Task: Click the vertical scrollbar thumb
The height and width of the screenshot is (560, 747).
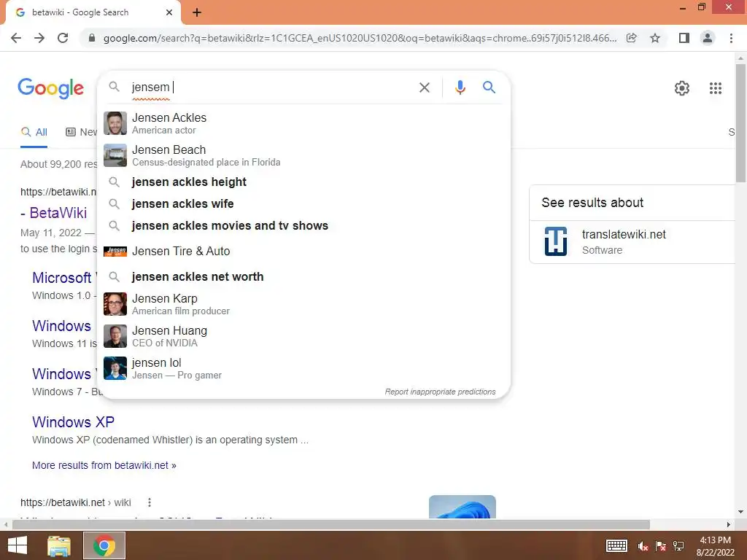Action: [x=740, y=122]
